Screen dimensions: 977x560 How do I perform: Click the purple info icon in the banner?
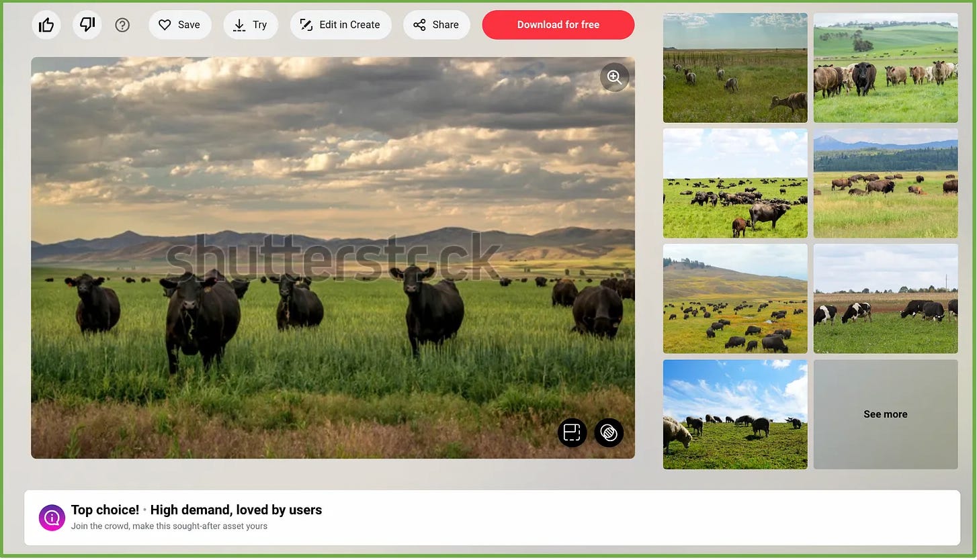pos(52,518)
